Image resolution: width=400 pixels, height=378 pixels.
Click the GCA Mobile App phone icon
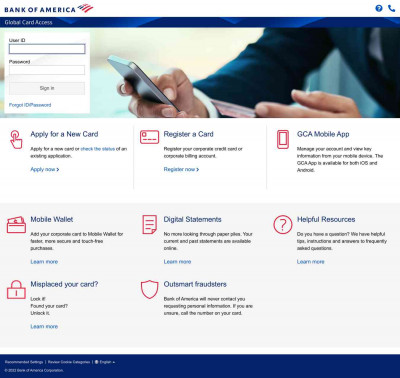tap(283, 139)
